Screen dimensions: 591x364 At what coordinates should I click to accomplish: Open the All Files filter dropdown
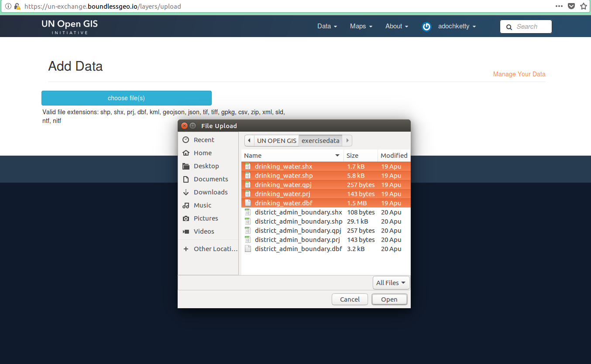pos(391,283)
